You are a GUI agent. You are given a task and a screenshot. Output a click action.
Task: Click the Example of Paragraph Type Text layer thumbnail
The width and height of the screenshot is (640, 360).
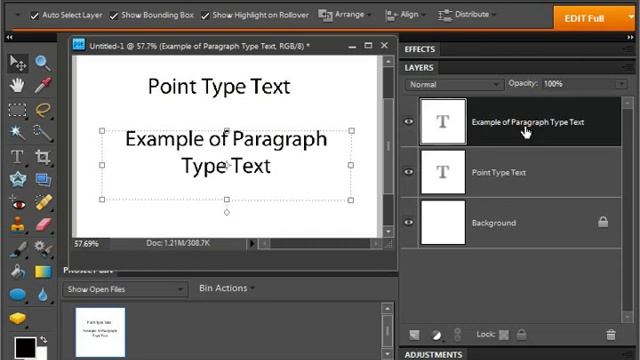(443, 122)
